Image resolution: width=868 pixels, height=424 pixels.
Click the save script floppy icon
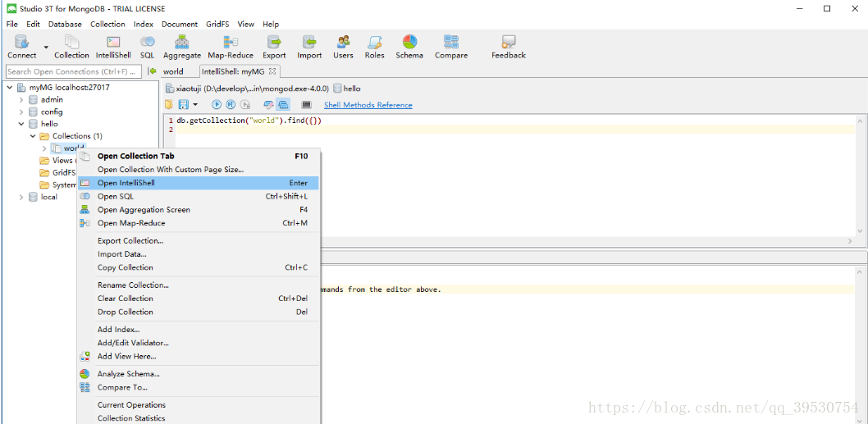coord(184,105)
